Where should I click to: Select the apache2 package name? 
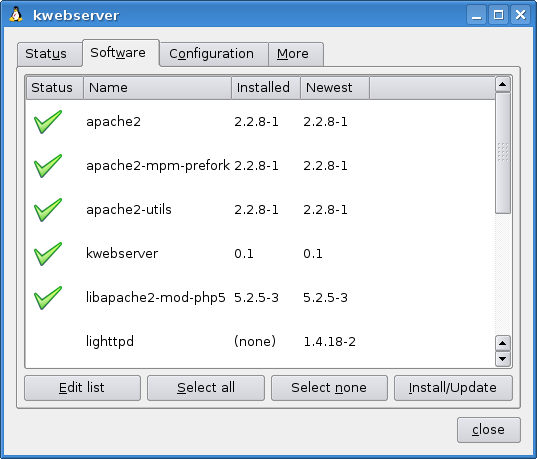113,122
